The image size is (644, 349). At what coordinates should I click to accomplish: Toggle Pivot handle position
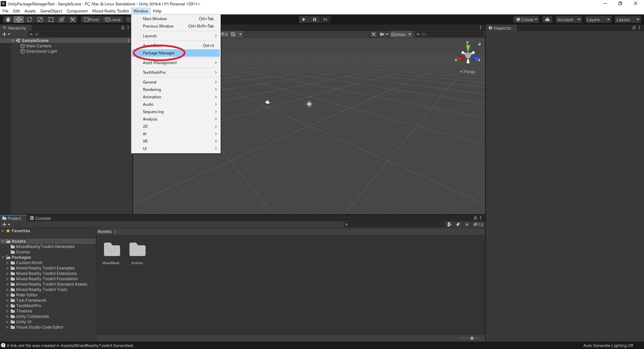(91, 20)
